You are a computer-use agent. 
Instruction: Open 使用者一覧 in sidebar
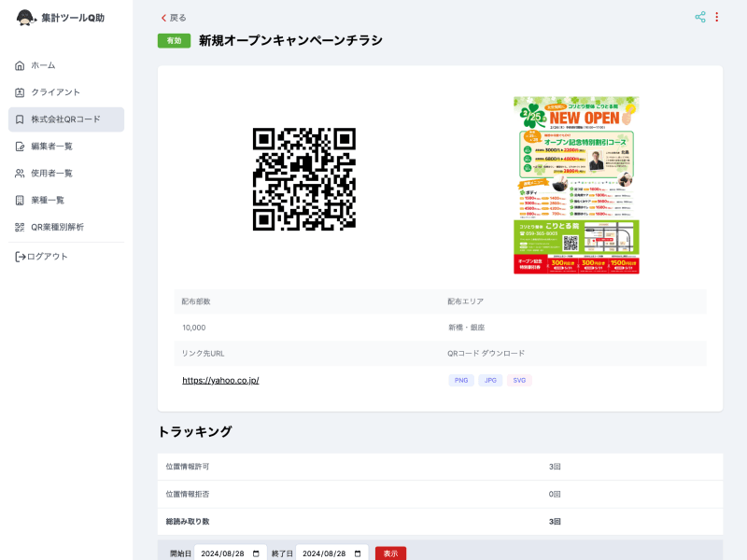[66, 174]
